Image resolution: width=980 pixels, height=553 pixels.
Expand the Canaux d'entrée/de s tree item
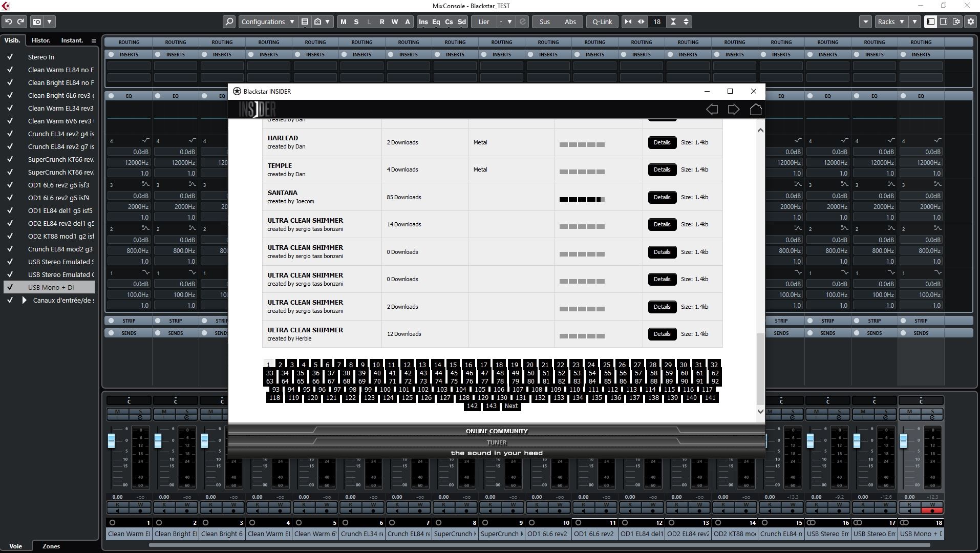tap(24, 300)
